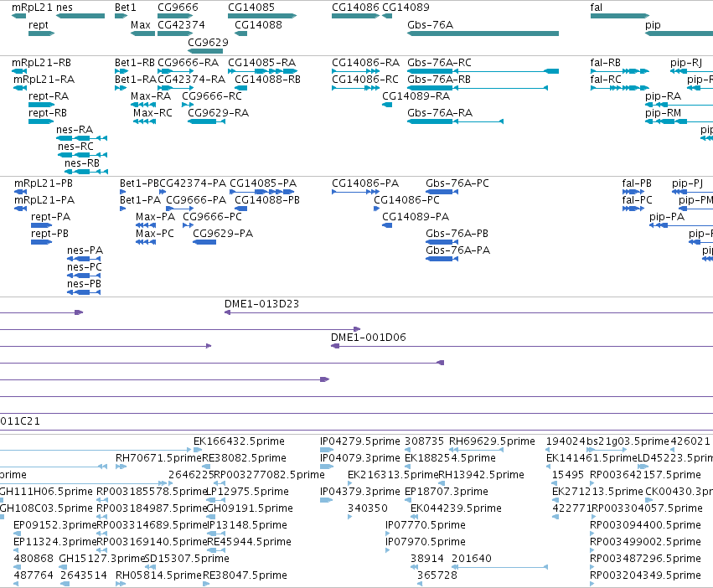Click EST label IP04279.5prime
Viewport: 713px width, 588px height.
point(360,441)
